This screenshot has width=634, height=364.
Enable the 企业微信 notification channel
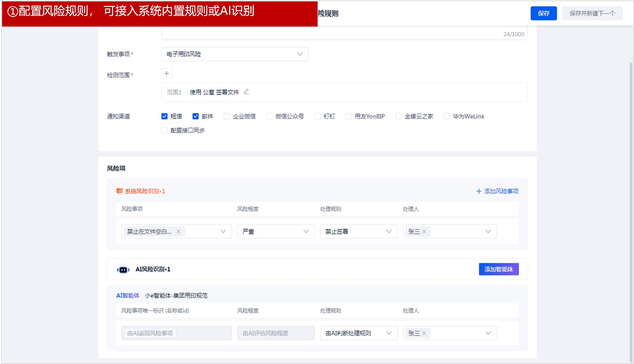tap(227, 116)
